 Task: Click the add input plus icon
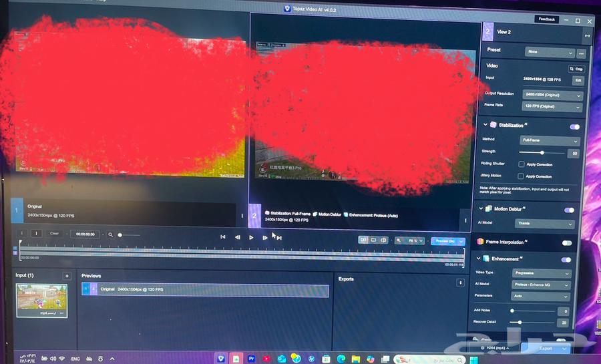pos(67,276)
